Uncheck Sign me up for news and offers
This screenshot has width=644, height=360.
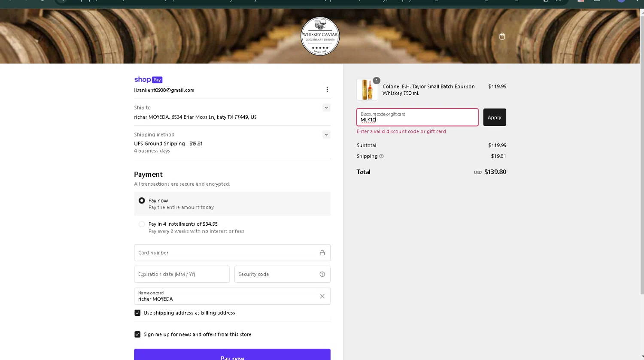pyautogui.click(x=137, y=334)
